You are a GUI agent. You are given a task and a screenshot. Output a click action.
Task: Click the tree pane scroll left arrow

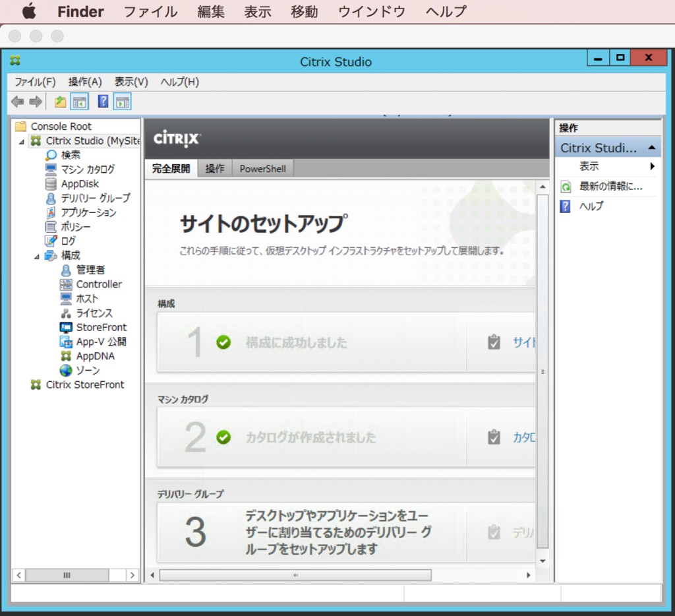[x=18, y=575]
